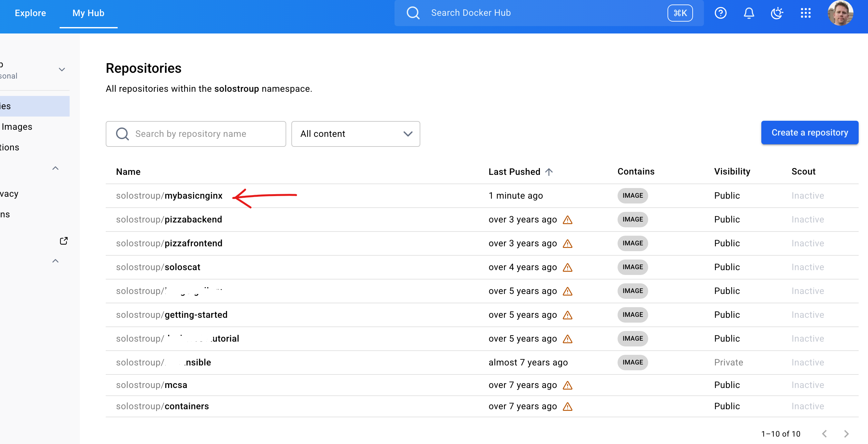Image resolution: width=868 pixels, height=444 pixels.
Task: Click the IMAGE badge for getting-started
Action: tap(632, 315)
